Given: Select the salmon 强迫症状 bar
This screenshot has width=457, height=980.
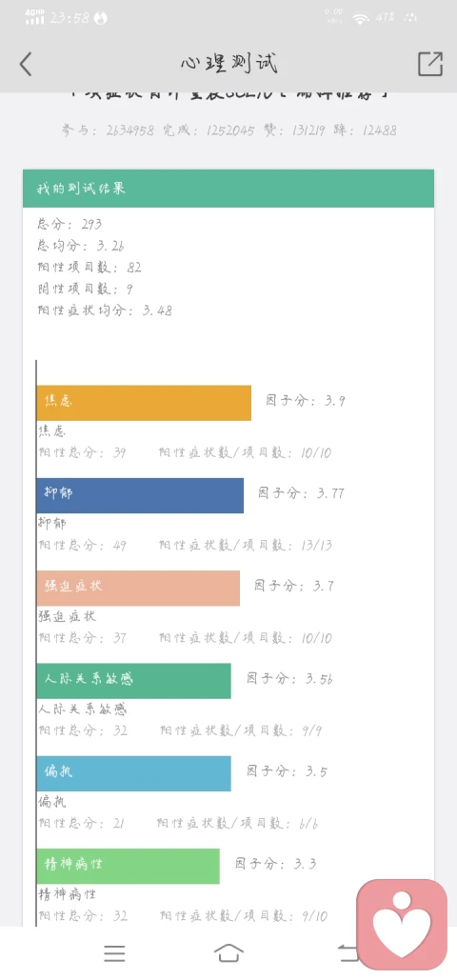Looking at the screenshot, I should tap(138, 589).
